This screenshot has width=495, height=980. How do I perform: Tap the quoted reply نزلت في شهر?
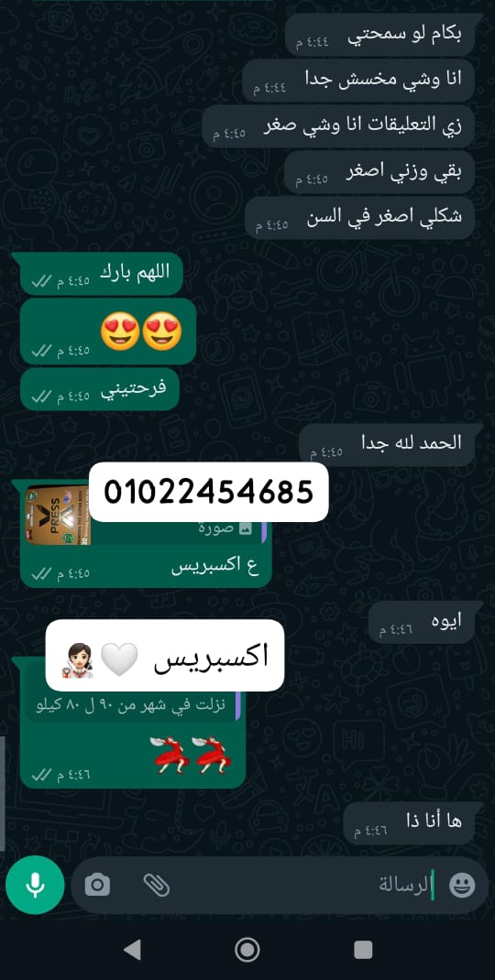(133, 706)
